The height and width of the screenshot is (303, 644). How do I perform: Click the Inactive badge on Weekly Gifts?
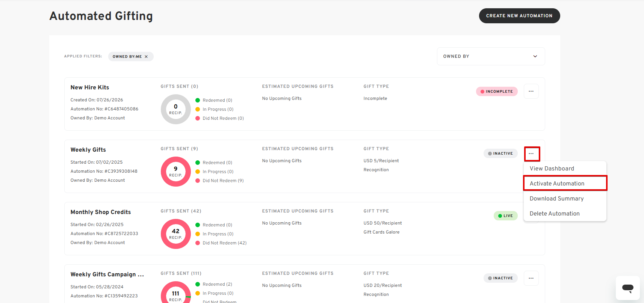(x=500, y=154)
